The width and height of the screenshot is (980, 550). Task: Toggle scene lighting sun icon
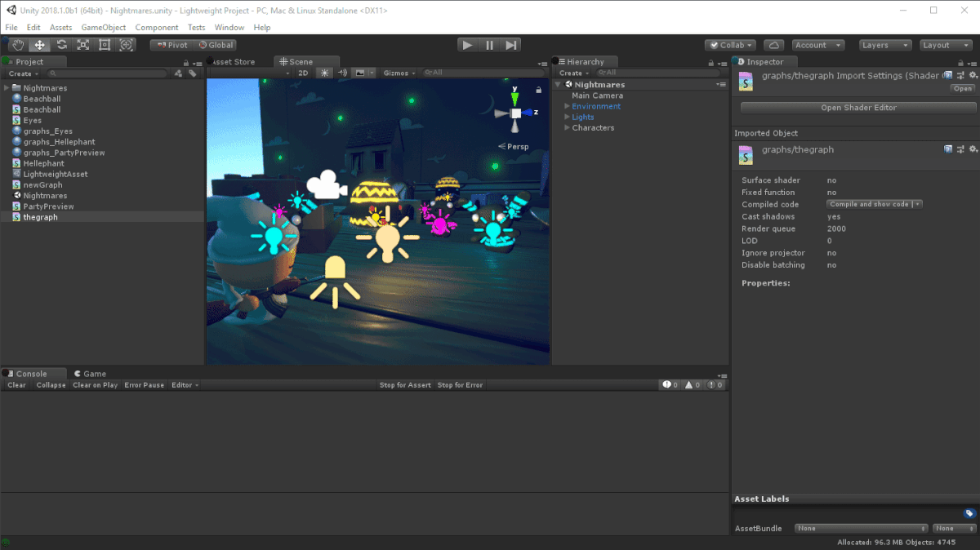click(325, 73)
